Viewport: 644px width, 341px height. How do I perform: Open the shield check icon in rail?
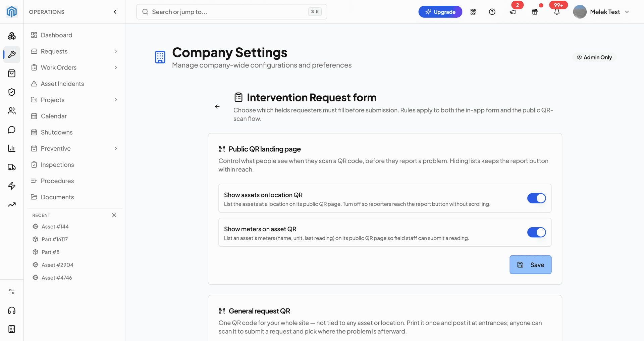point(12,92)
